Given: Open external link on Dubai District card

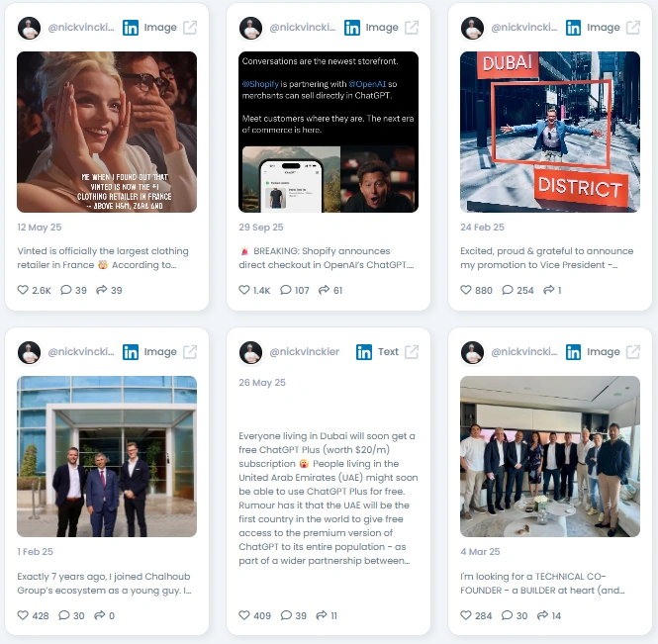Looking at the screenshot, I should pyautogui.click(x=633, y=28).
